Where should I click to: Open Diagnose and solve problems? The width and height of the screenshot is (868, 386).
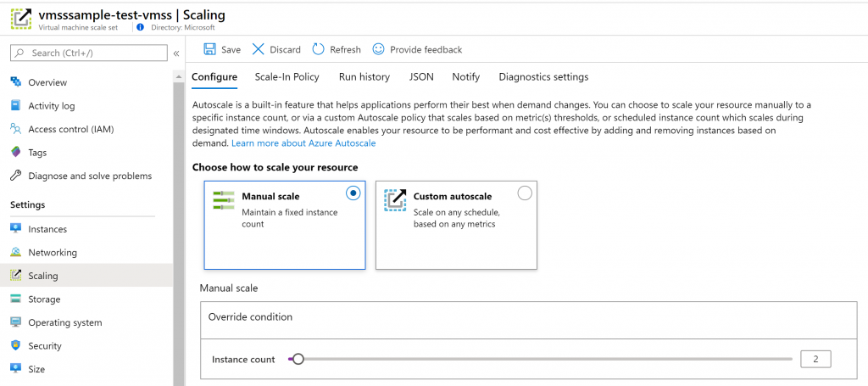pos(89,176)
